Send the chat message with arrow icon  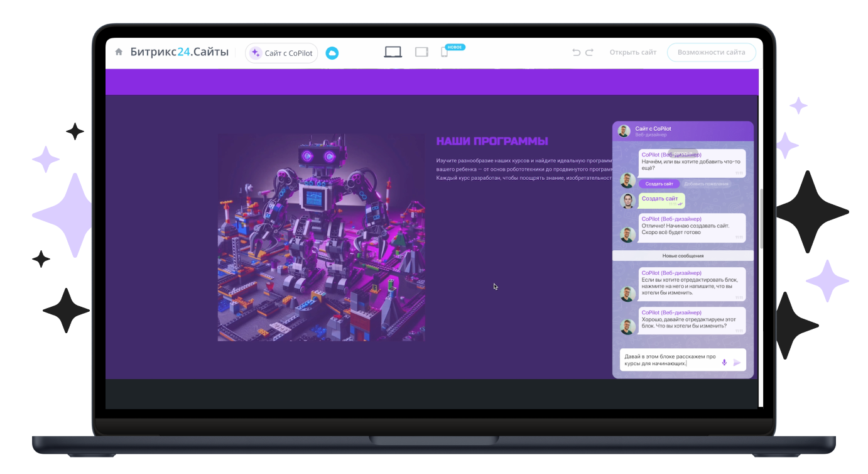pyautogui.click(x=737, y=362)
